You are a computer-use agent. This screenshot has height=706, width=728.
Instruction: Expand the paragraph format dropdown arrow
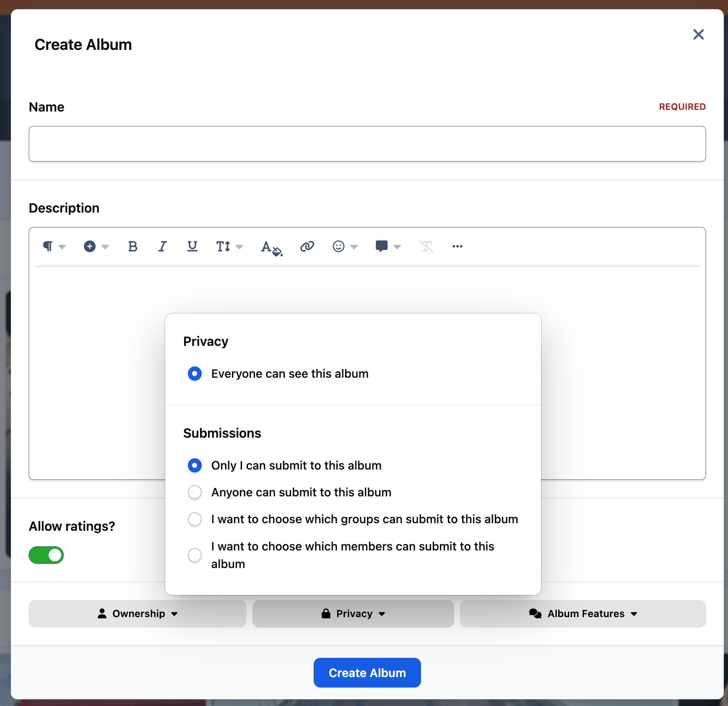62,247
